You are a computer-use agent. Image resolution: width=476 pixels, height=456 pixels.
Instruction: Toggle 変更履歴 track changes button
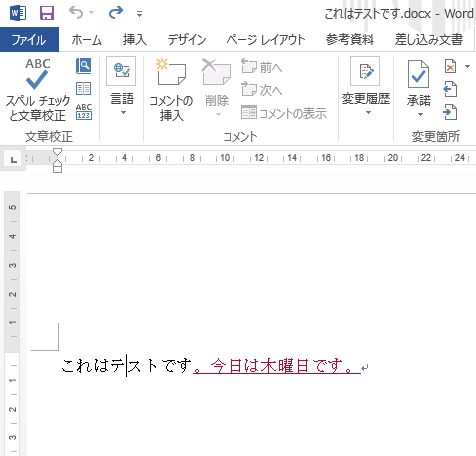coord(365,81)
